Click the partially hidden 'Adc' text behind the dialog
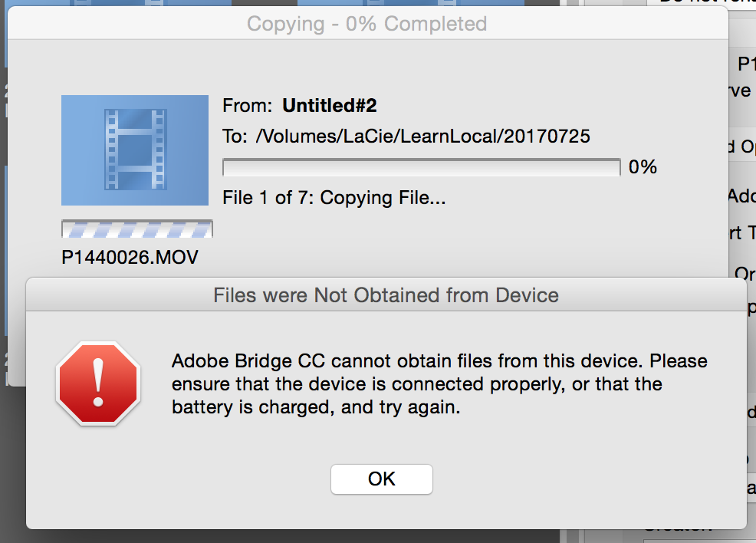756x543 pixels. (x=741, y=196)
